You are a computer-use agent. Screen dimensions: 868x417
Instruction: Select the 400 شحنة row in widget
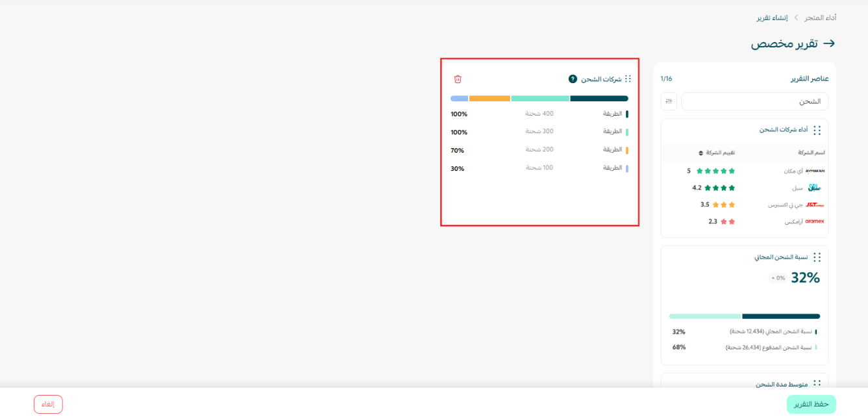click(x=539, y=114)
